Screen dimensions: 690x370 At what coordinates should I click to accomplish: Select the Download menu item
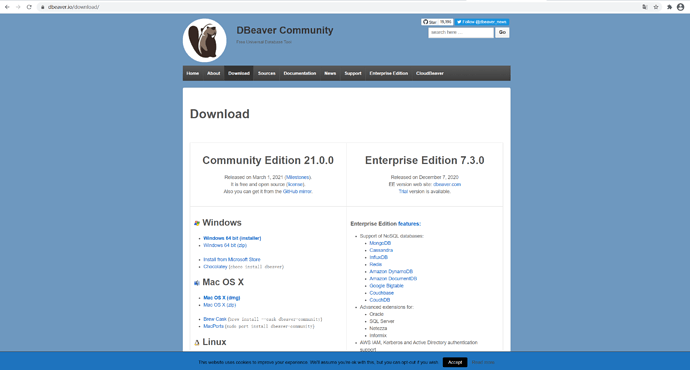[x=239, y=73]
